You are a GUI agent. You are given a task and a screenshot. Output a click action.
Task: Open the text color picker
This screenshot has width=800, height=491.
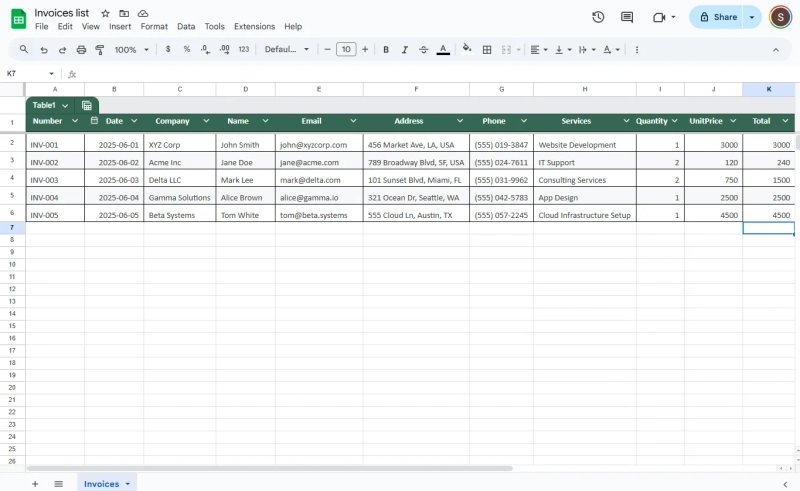point(443,50)
